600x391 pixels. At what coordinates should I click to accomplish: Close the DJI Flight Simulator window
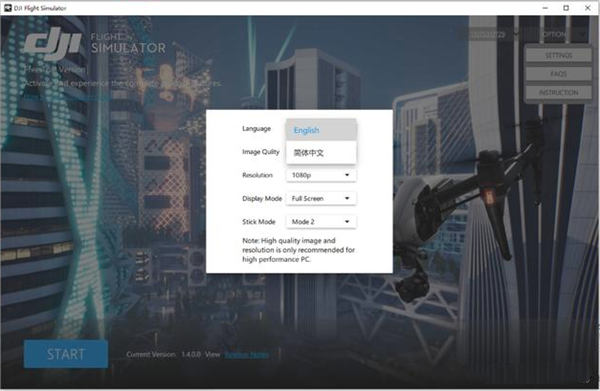[587, 8]
